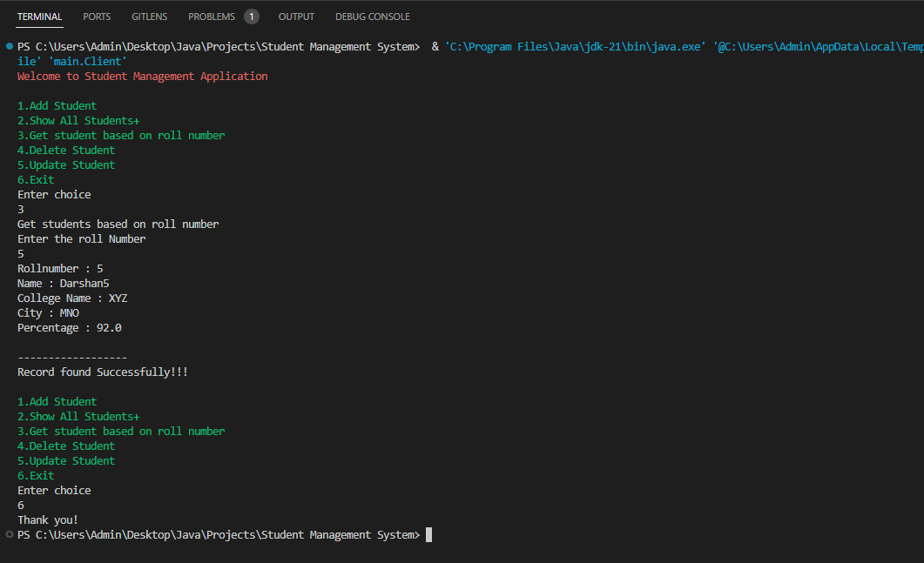924x563 pixels.
Task: Click the hollow status circle on last prompt
Action: point(10,535)
